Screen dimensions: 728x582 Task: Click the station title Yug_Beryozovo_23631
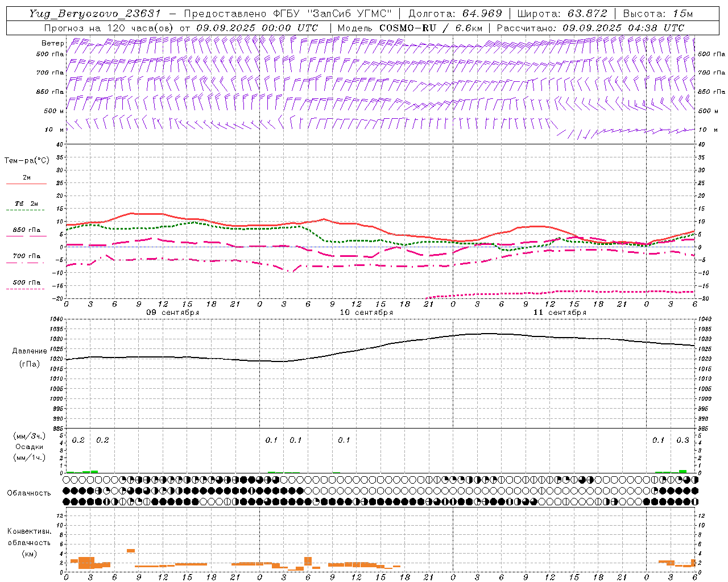click(x=96, y=14)
